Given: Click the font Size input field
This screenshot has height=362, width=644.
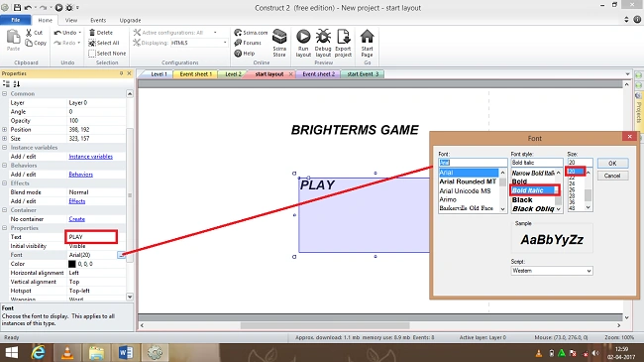Looking at the screenshot, I should [580, 163].
